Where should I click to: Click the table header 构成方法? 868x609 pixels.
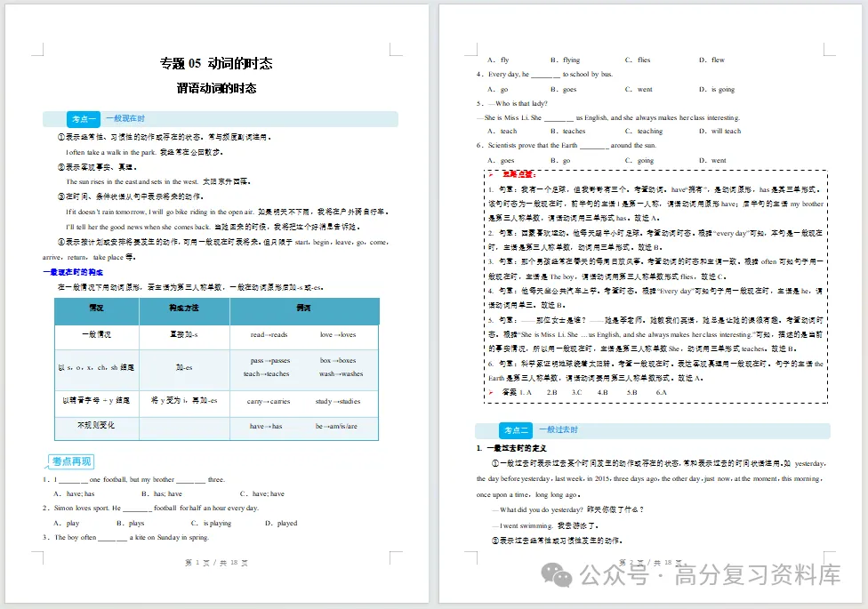tap(184, 308)
